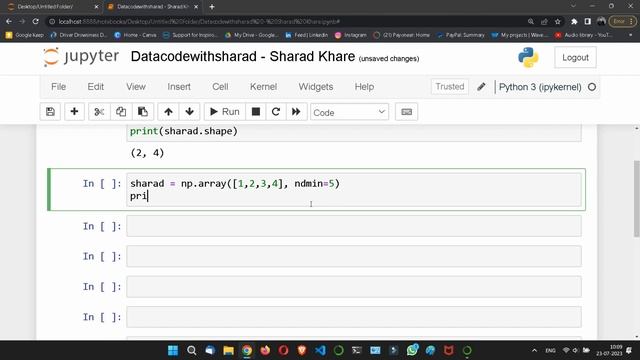Open the command palette keyboard icon
640x360 pixels.
point(407,112)
